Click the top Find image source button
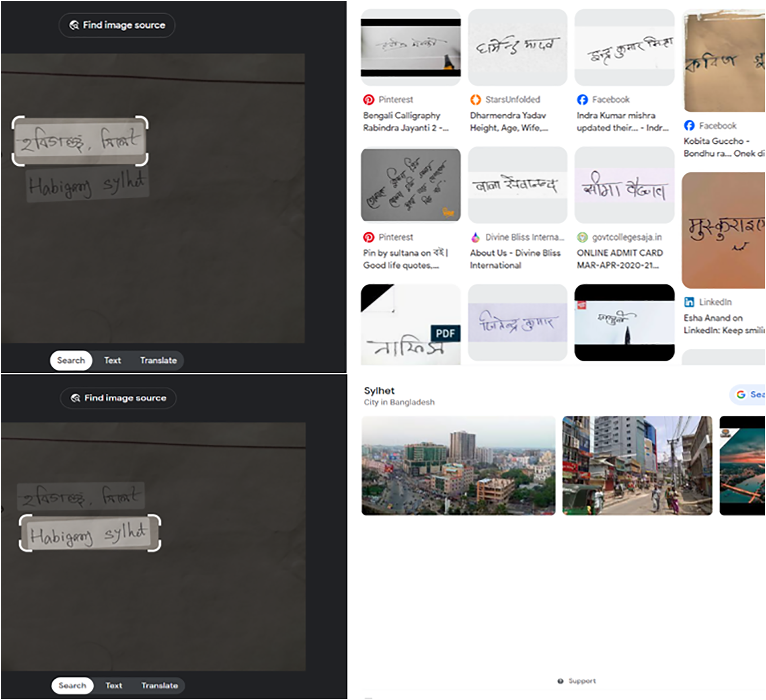The width and height of the screenshot is (766, 700). (117, 25)
